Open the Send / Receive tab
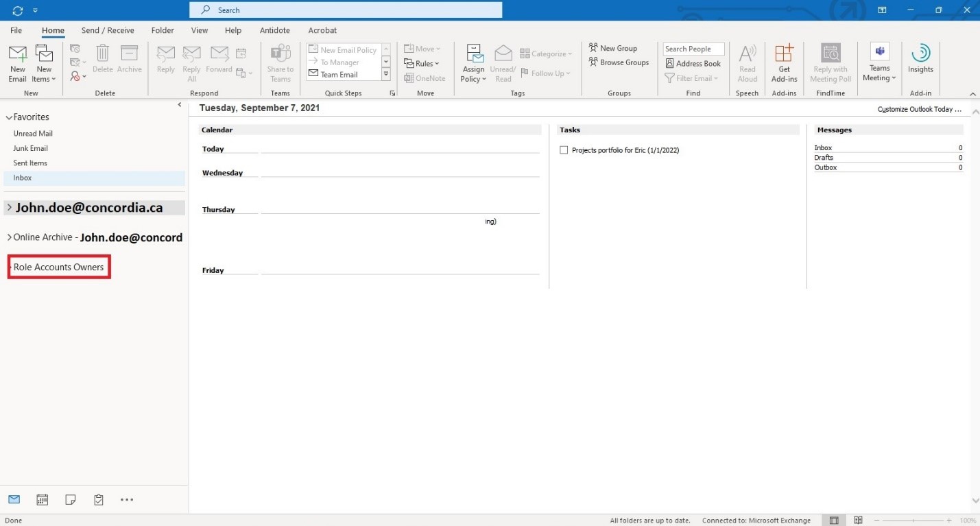980x526 pixels. click(108, 30)
